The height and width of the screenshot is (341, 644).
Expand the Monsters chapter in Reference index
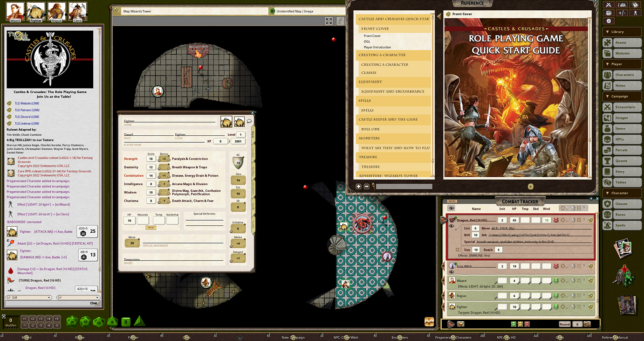393,138
